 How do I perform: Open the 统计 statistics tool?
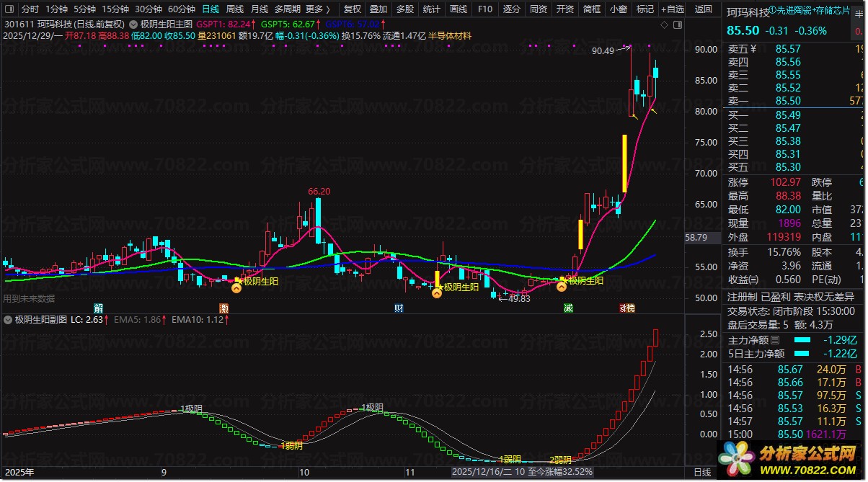[x=431, y=9]
